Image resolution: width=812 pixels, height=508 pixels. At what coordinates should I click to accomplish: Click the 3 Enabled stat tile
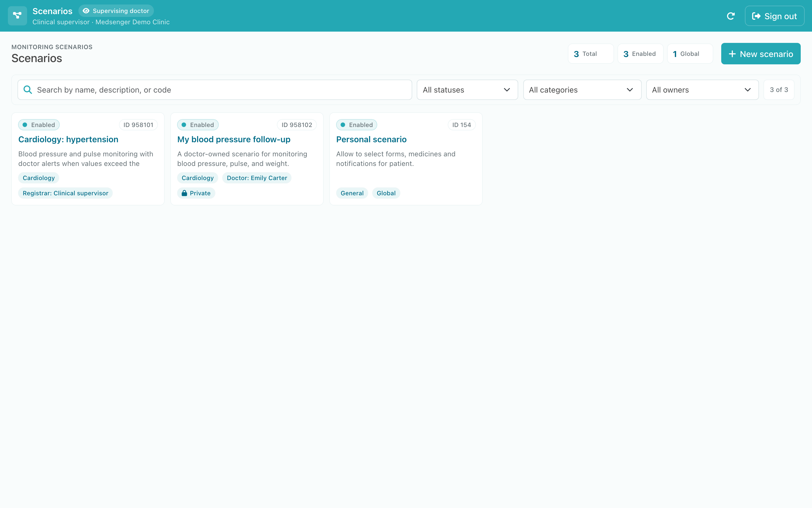(x=640, y=54)
